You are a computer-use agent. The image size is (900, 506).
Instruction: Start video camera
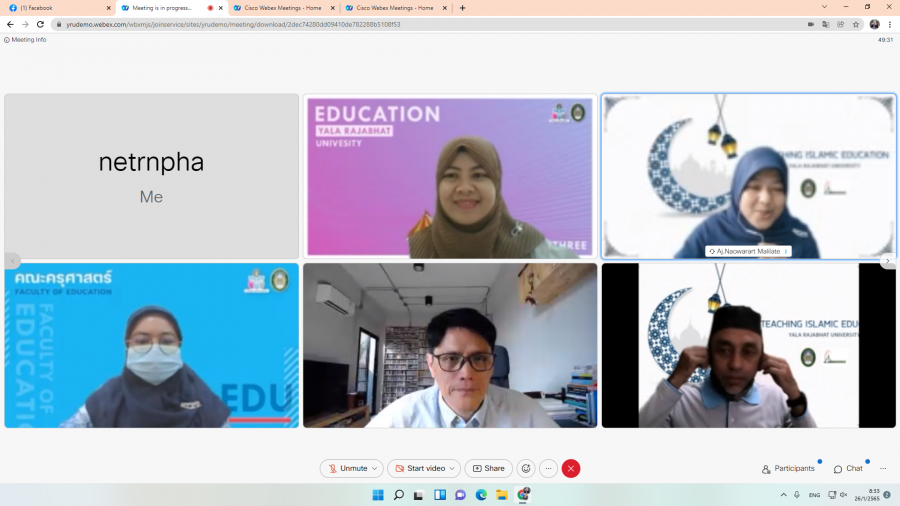click(x=418, y=468)
